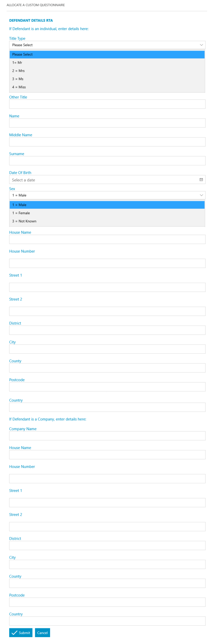This screenshot has height=644, width=213.
Task: Focus the individual's Postcode field
Action: pyautogui.click(x=107, y=387)
